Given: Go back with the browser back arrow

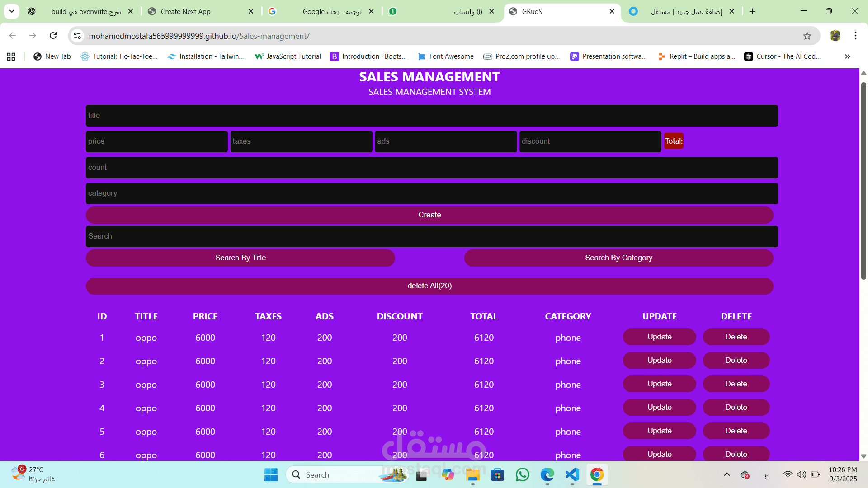Looking at the screenshot, I should pos(13,36).
